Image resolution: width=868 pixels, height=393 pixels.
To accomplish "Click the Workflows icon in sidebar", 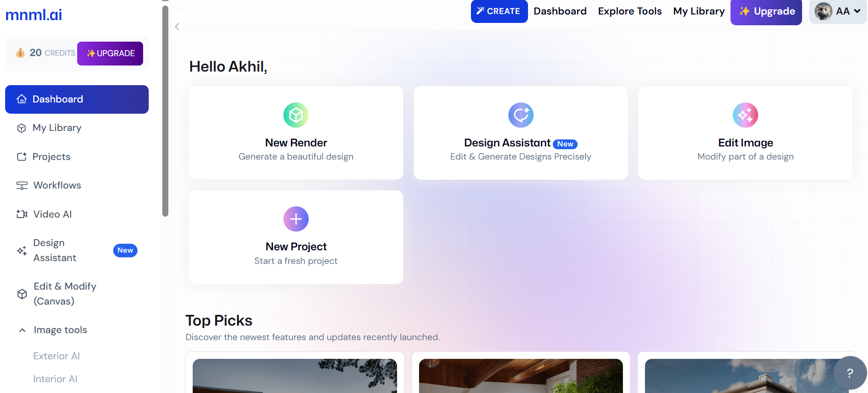I will (x=22, y=186).
